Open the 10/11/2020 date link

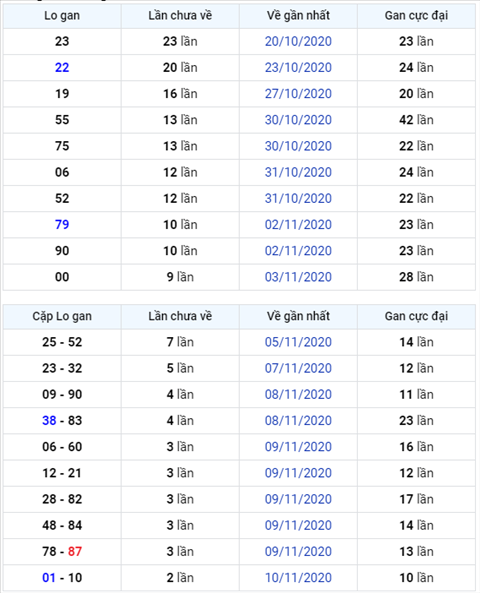(x=298, y=577)
